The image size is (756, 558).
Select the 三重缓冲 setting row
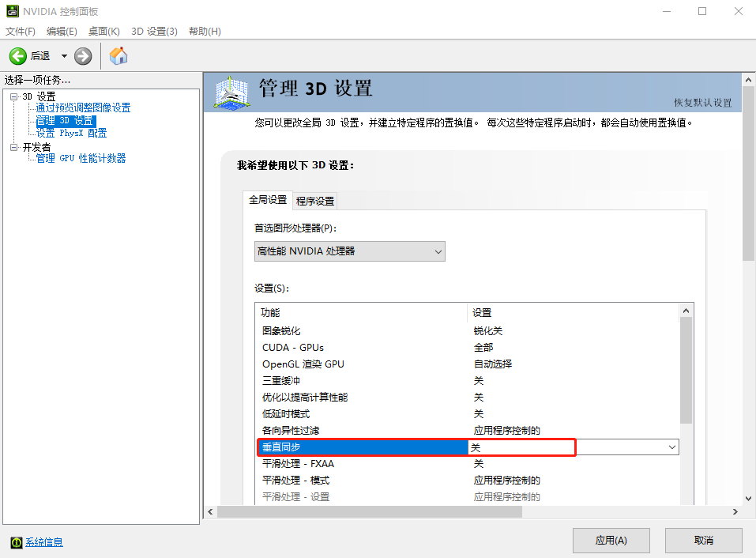(468, 380)
